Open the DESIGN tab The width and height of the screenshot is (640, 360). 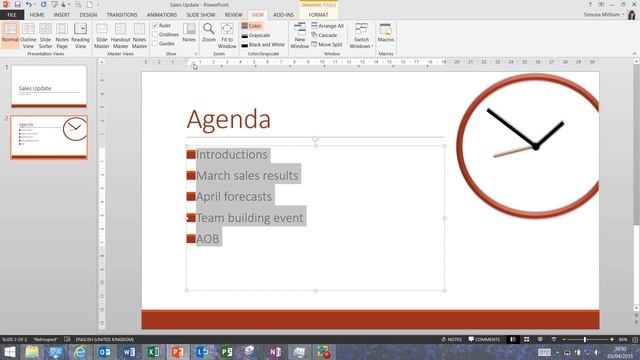(88, 15)
